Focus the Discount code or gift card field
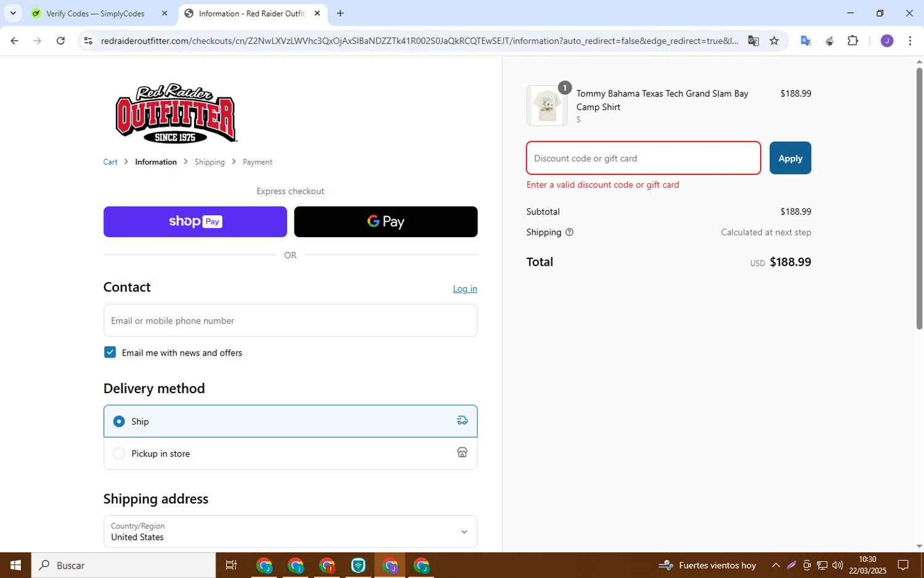 pyautogui.click(x=643, y=158)
